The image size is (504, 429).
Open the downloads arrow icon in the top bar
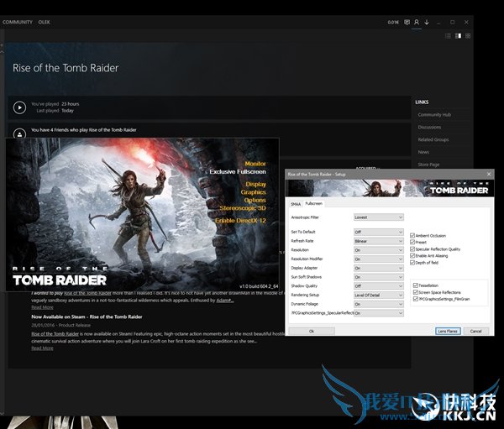point(427,22)
